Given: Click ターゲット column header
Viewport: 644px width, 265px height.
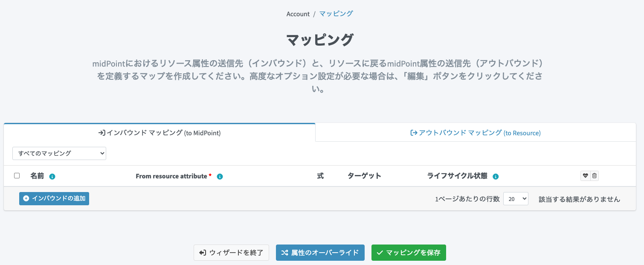Looking at the screenshot, I should [364, 176].
